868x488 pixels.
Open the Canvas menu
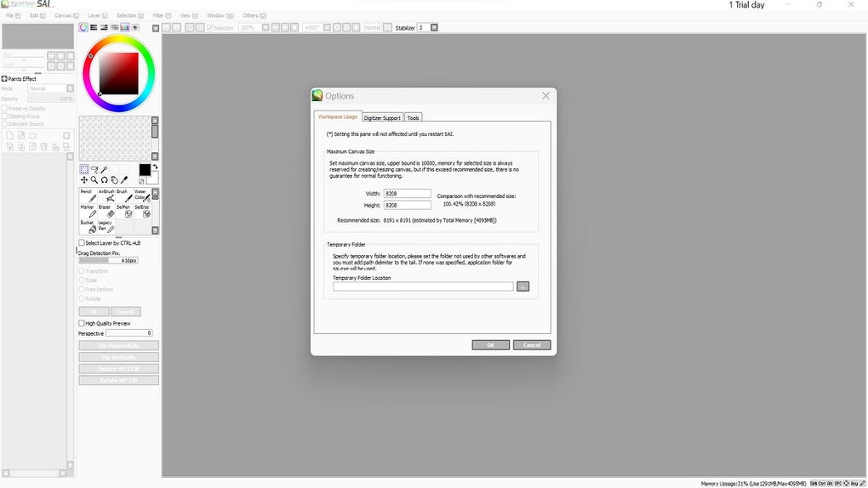coord(66,15)
